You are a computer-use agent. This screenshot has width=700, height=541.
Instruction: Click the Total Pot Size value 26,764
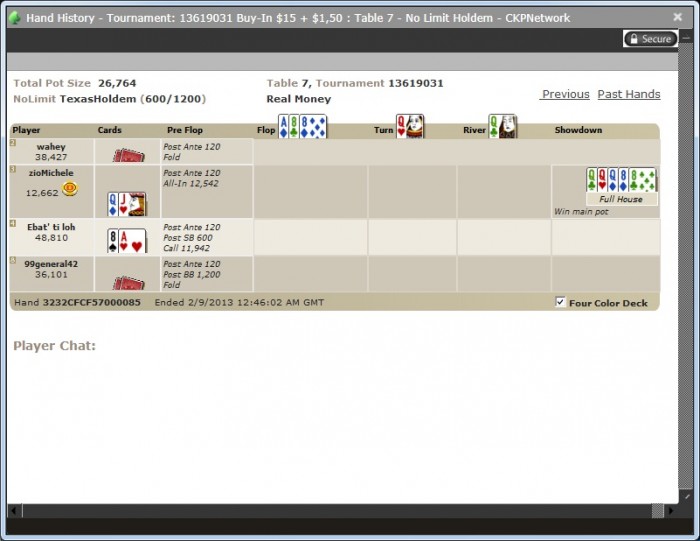click(117, 83)
